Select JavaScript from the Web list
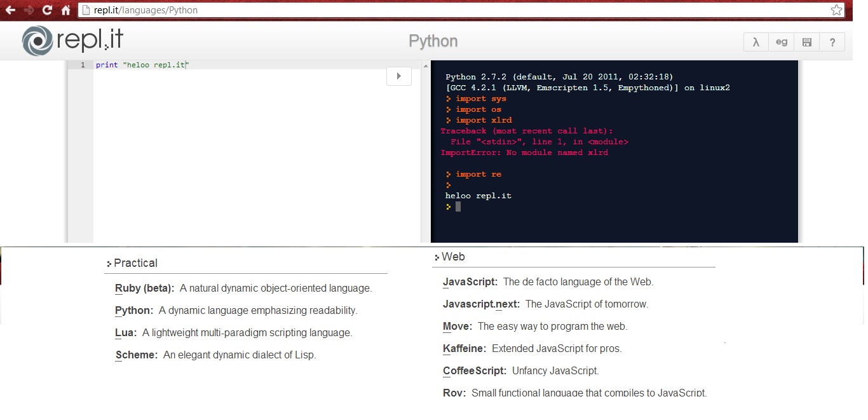 470,282
